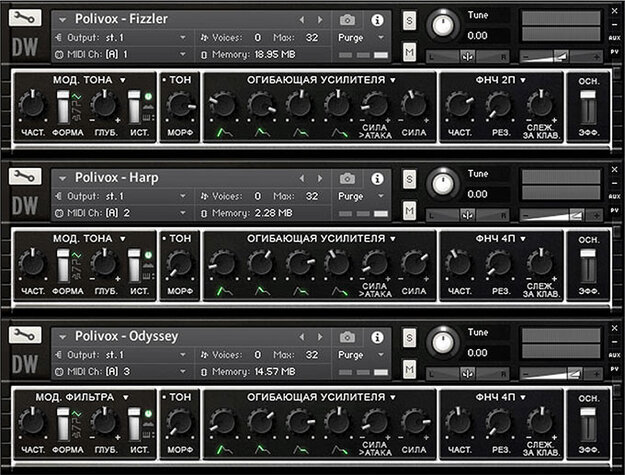The height and width of the screenshot is (475, 625).
Task: Click pan center icon in Odyssey header
Action: 467,374
